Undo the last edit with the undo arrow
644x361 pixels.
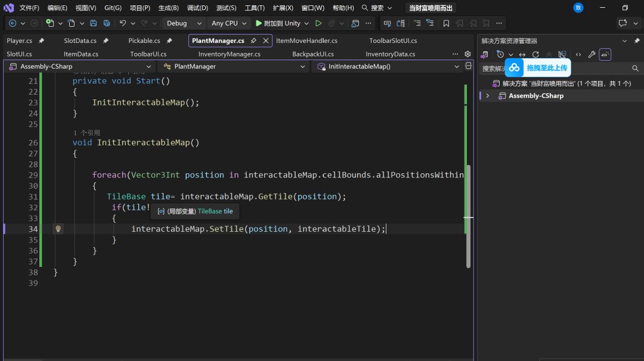[123, 23]
